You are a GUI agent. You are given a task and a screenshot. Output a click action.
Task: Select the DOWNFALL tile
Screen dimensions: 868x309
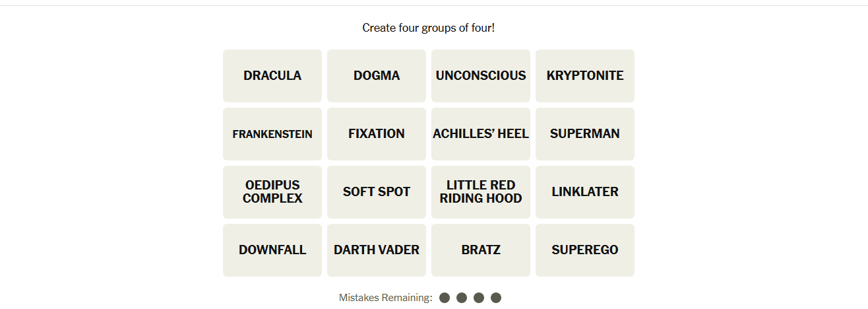coord(272,250)
